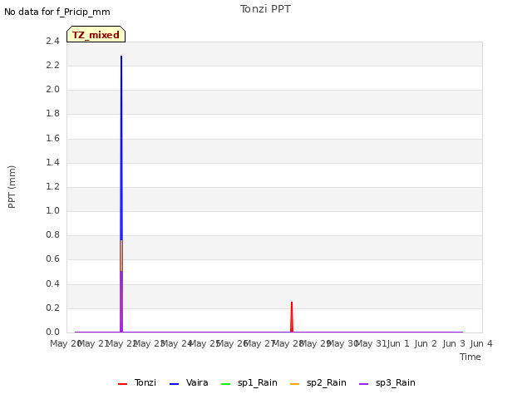532x399 pixels.
Task: Toggle the Vaira series in the legend
Action: pos(189,383)
